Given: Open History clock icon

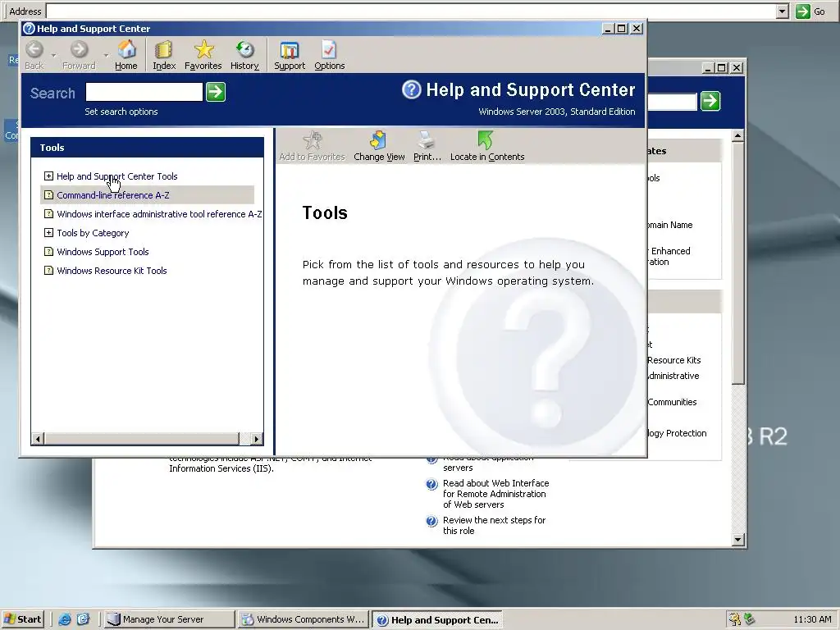Looking at the screenshot, I should pyautogui.click(x=244, y=50).
